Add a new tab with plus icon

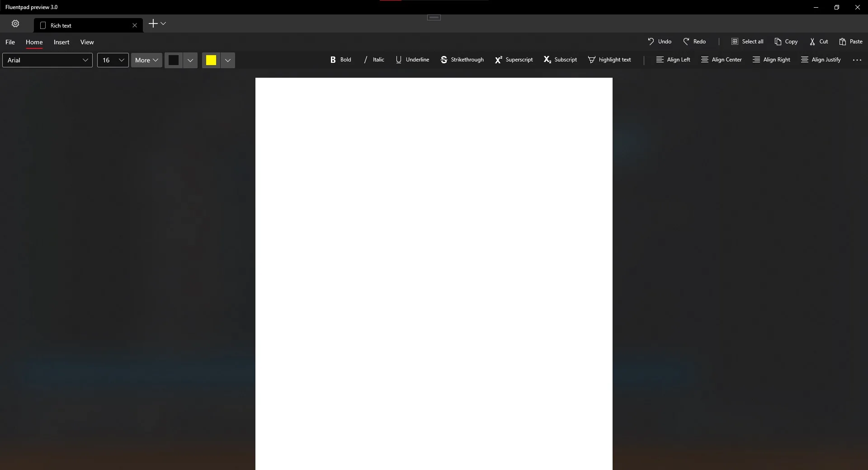tap(153, 23)
